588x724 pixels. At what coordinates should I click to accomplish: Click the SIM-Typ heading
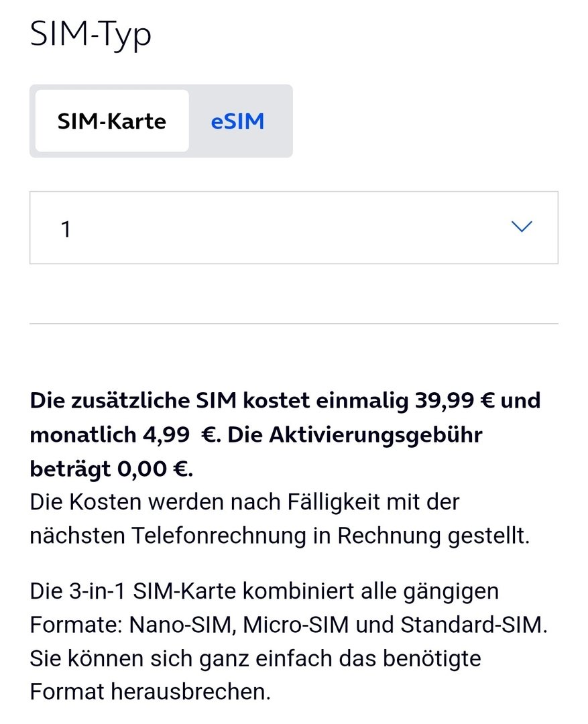[x=91, y=35]
